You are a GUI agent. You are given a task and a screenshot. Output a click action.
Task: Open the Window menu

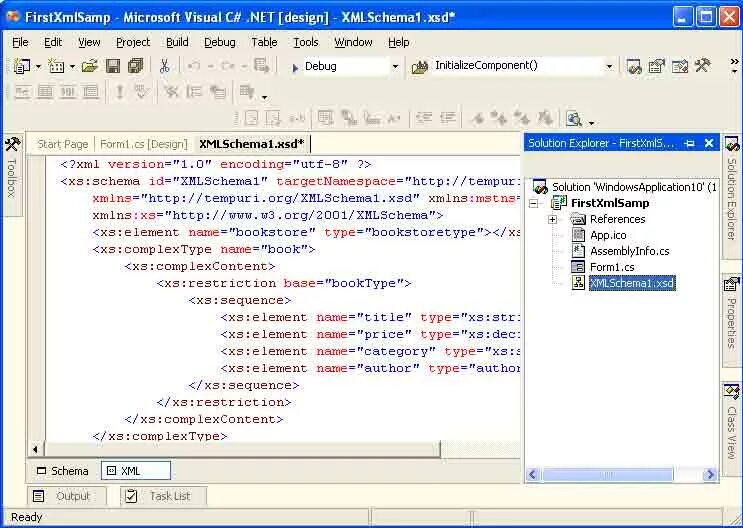[x=353, y=42]
